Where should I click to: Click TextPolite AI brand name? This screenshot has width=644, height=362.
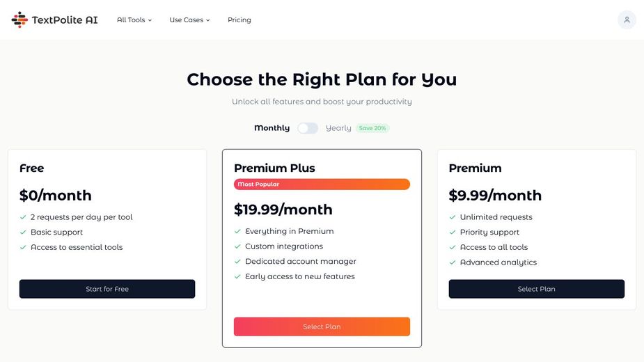65,20
